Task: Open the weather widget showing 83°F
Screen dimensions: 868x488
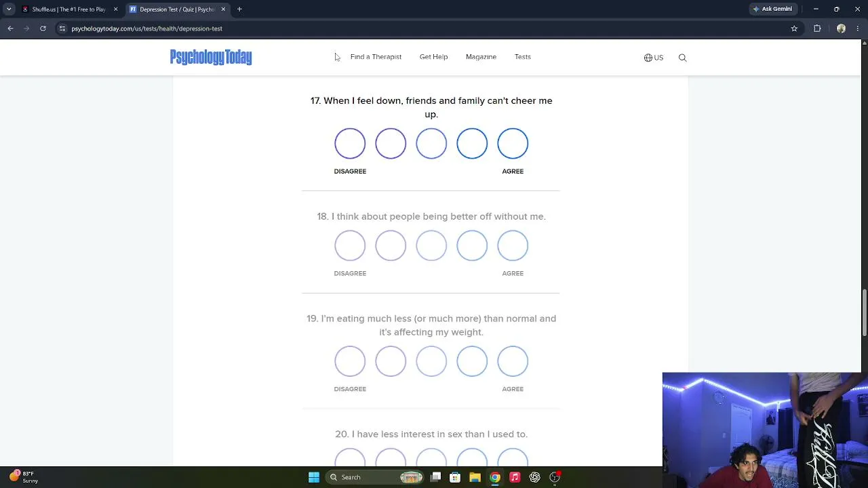Action: (24, 476)
